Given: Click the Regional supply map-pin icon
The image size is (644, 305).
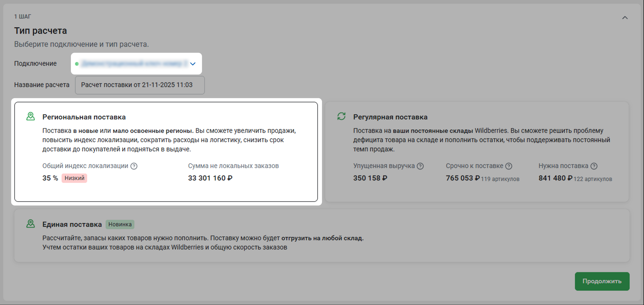Looking at the screenshot, I should point(31,116).
